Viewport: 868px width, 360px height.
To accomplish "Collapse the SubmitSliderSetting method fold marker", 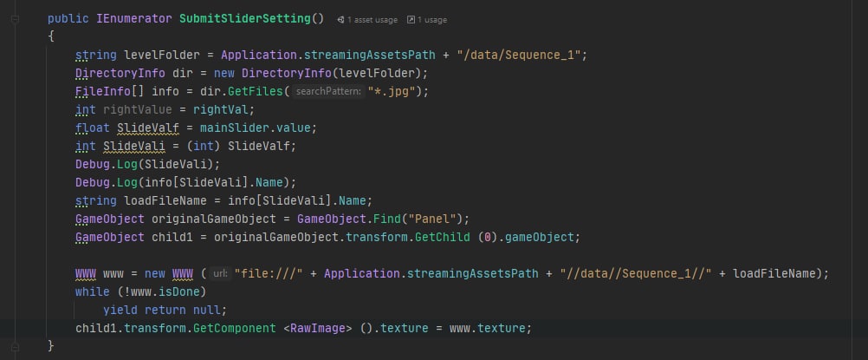I will coord(15,19).
